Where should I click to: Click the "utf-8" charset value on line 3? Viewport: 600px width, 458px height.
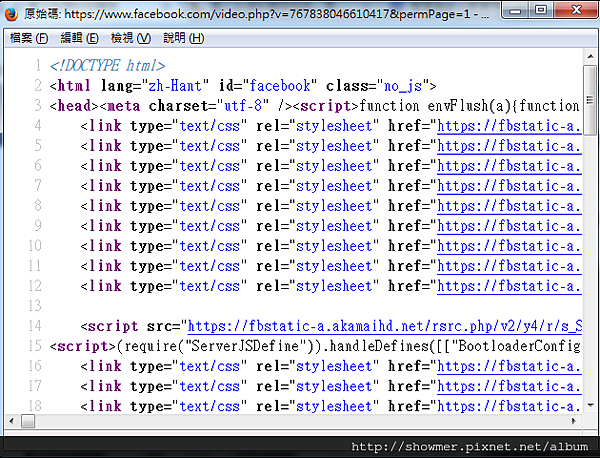pos(243,106)
